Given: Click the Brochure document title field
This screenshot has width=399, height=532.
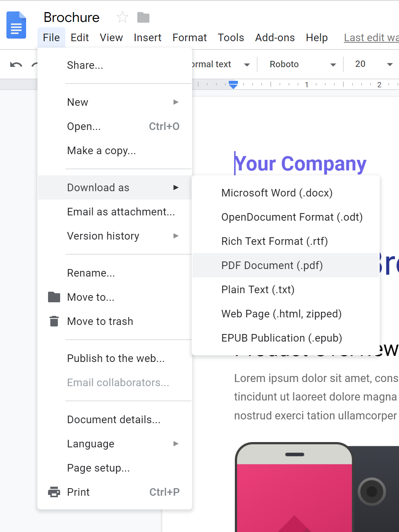Looking at the screenshot, I should pos(71,17).
